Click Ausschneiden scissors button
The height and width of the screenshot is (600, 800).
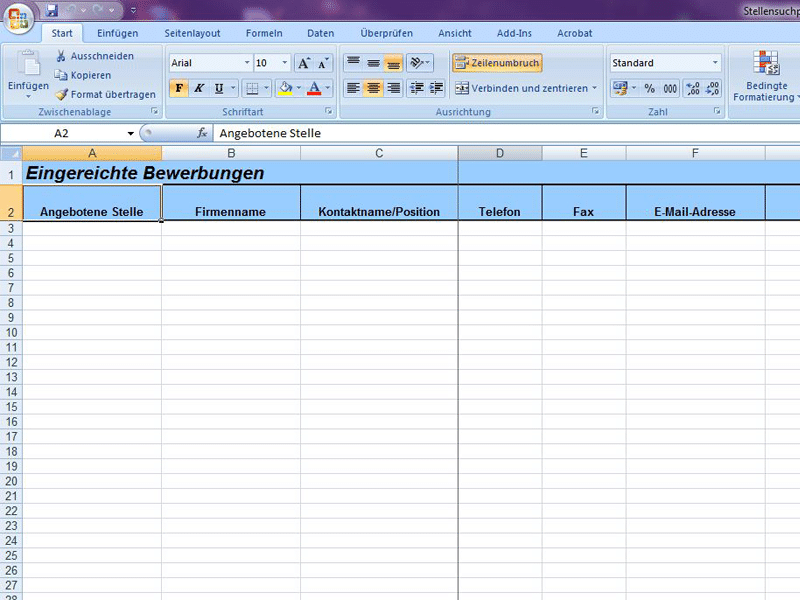(x=95, y=56)
